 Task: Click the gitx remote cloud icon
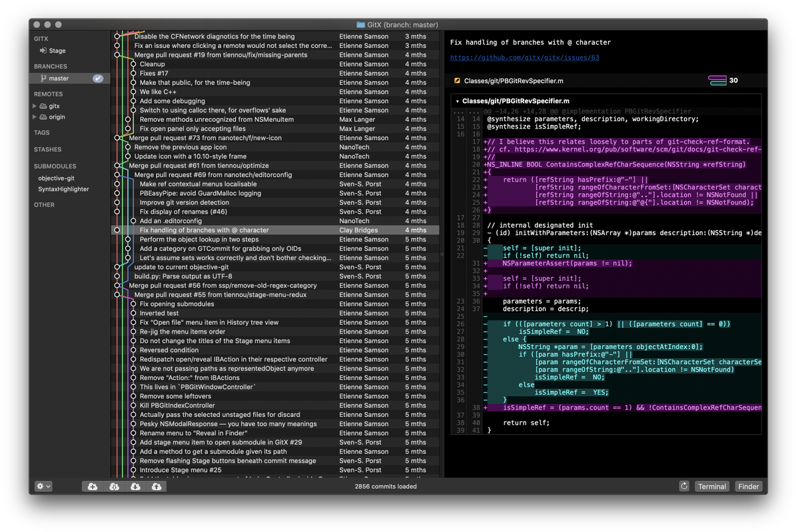(43, 106)
